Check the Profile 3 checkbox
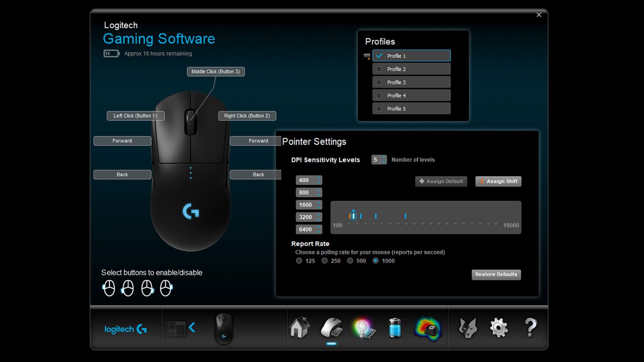The image size is (644, 362). tap(379, 82)
